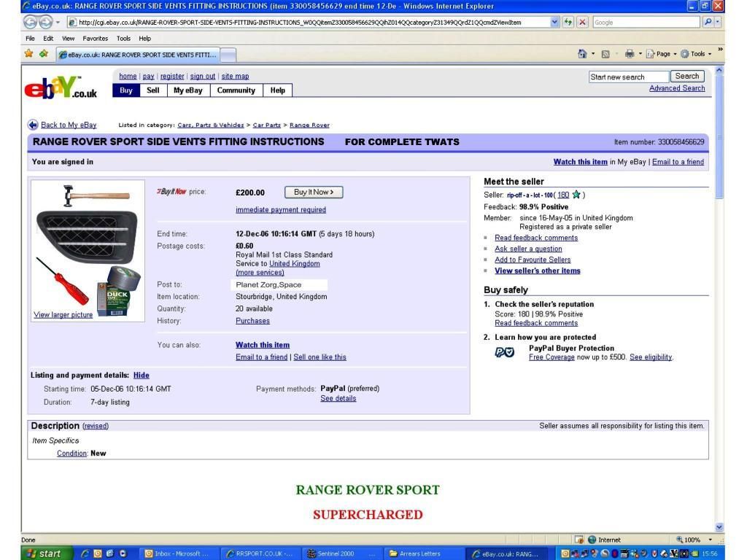Viewport: 747px width, 560px height.
Task: Open the File menu
Action: 30,38
